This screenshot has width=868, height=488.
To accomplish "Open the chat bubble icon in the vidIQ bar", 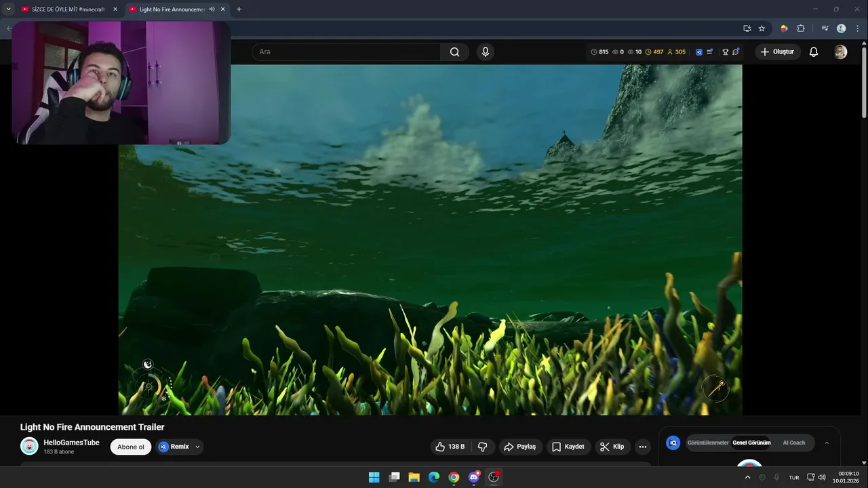I will pyautogui.click(x=736, y=52).
